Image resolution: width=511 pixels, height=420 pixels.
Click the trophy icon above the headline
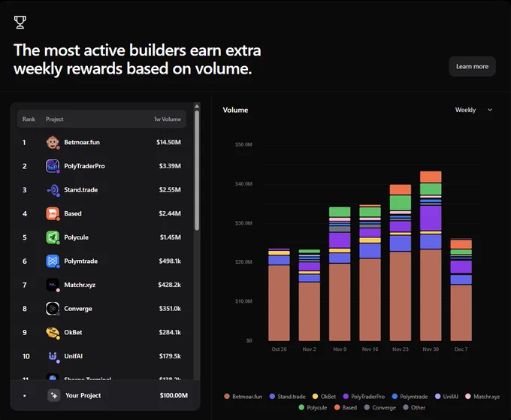(x=20, y=22)
